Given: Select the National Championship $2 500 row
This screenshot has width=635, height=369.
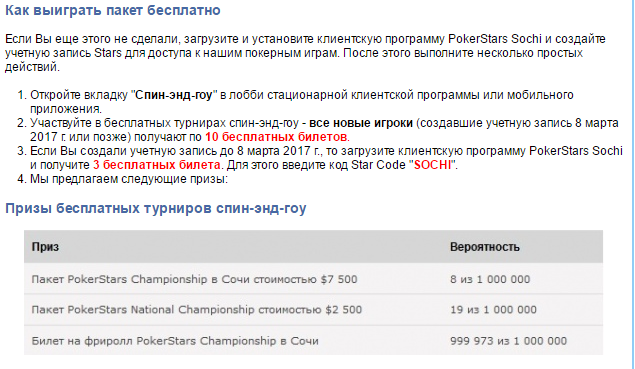Looking at the screenshot, I should [x=313, y=310].
